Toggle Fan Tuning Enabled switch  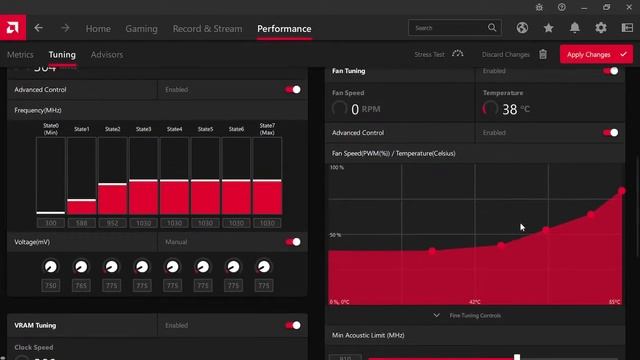point(611,71)
